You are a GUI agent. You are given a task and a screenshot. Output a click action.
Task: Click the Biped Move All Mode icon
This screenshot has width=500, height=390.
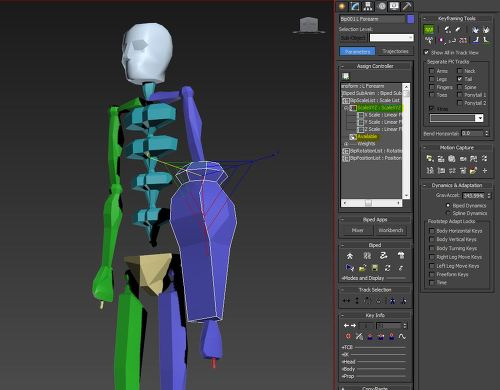coord(401,268)
